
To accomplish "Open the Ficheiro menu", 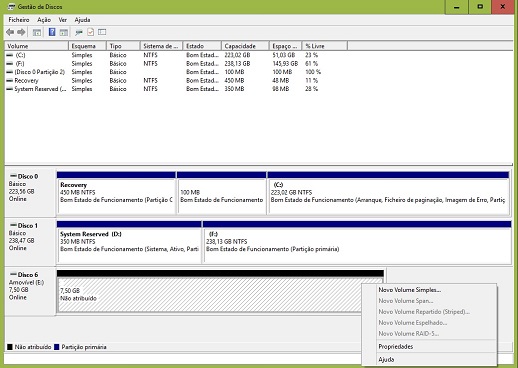I will (x=19, y=20).
